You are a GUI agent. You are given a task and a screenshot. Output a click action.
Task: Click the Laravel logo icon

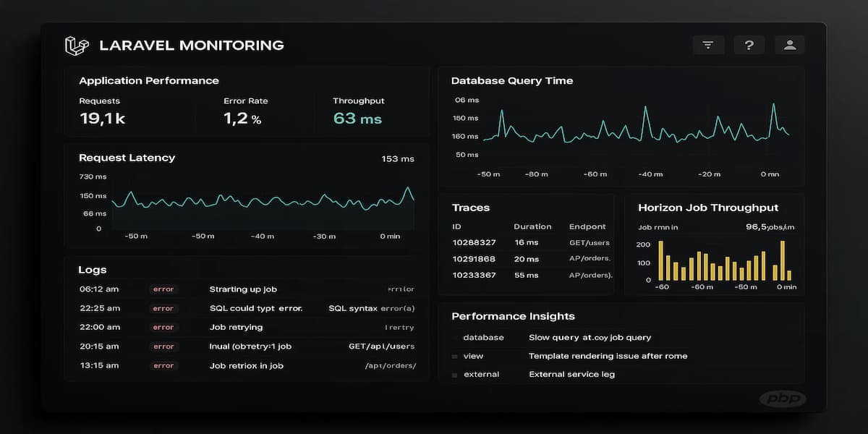pos(76,44)
